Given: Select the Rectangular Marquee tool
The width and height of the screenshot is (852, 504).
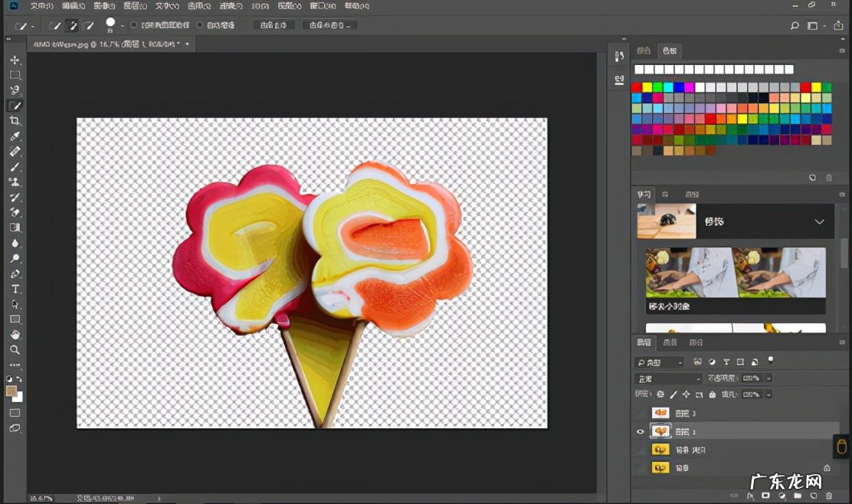Looking at the screenshot, I should pos(15,75).
